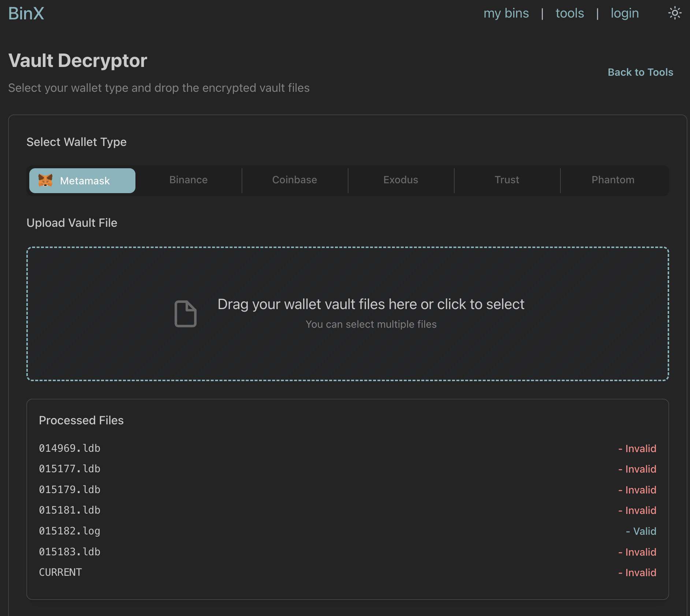Click the Invalid status of 015177.ldb
This screenshot has height=616, width=690.
pos(637,469)
